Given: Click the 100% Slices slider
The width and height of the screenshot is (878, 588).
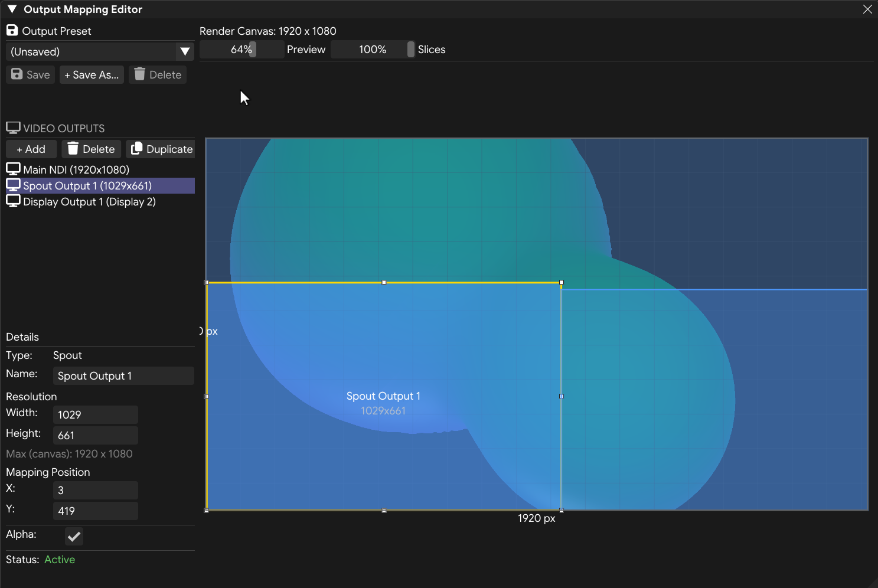Looking at the screenshot, I should [373, 50].
